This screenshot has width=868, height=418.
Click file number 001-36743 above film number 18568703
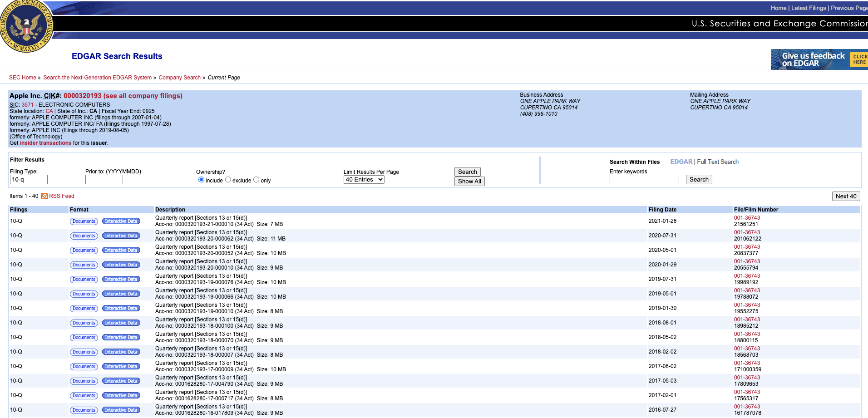click(x=747, y=349)
